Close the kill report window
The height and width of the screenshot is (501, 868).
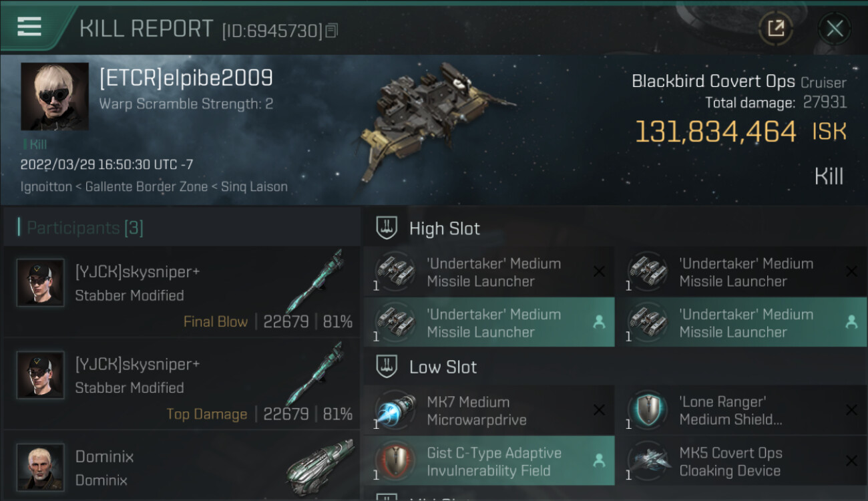point(835,29)
